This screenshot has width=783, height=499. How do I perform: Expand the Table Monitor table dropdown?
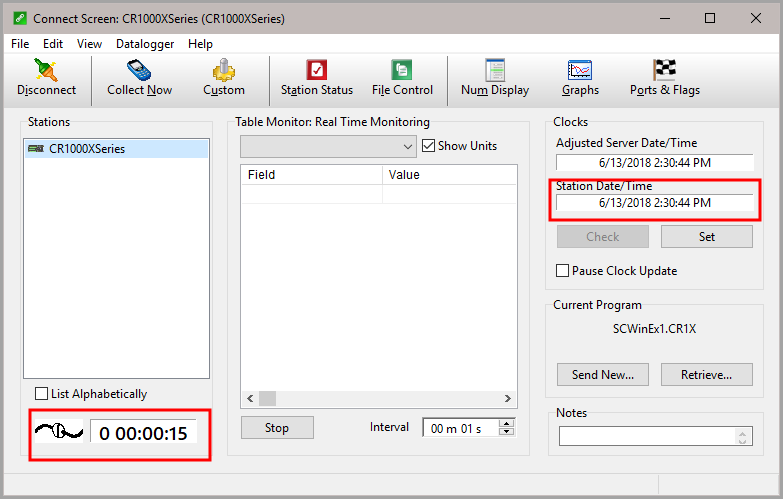(x=407, y=147)
